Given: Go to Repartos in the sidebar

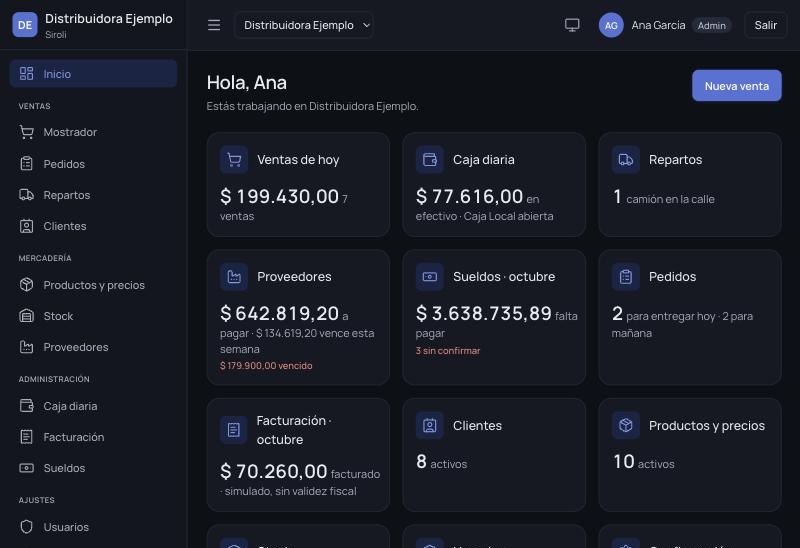Looking at the screenshot, I should (93, 195).
